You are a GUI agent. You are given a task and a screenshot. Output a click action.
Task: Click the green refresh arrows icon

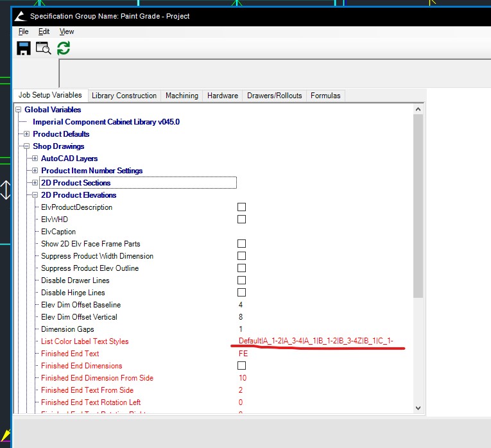tap(64, 48)
